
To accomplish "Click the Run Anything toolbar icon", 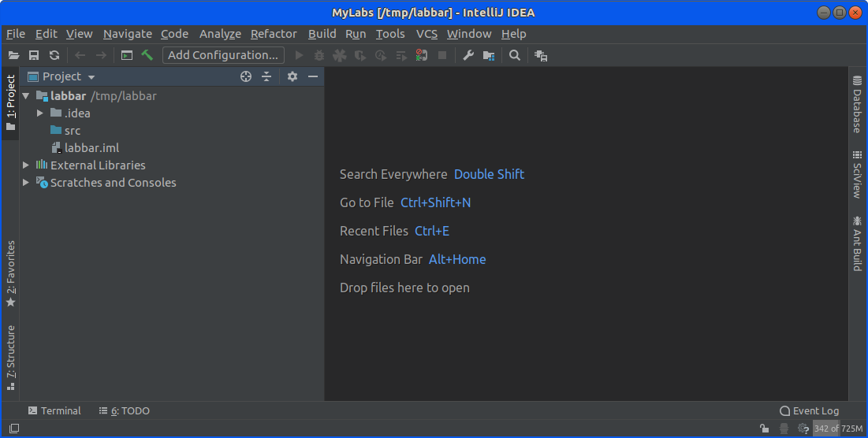I will [127, 55].
